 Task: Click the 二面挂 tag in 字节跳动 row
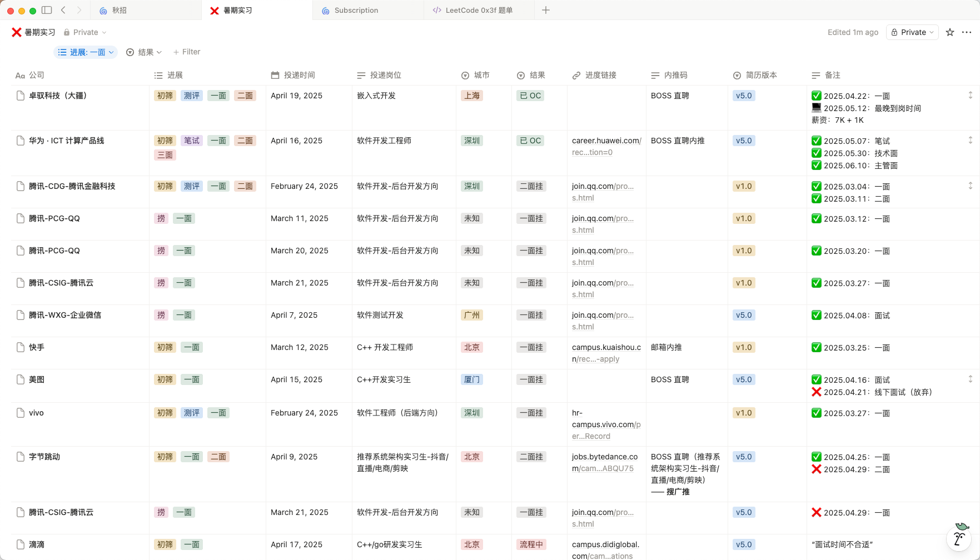tap(531, 457)
